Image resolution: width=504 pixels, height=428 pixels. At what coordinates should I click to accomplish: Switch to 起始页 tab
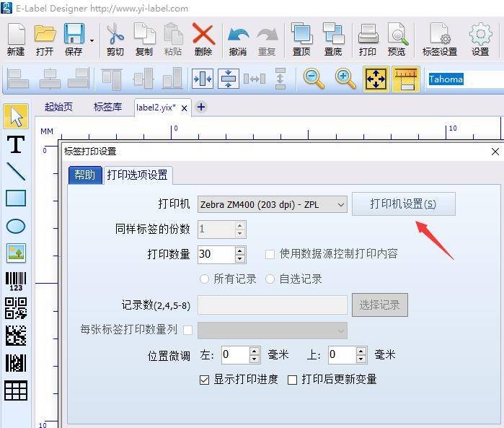point(58,107)
